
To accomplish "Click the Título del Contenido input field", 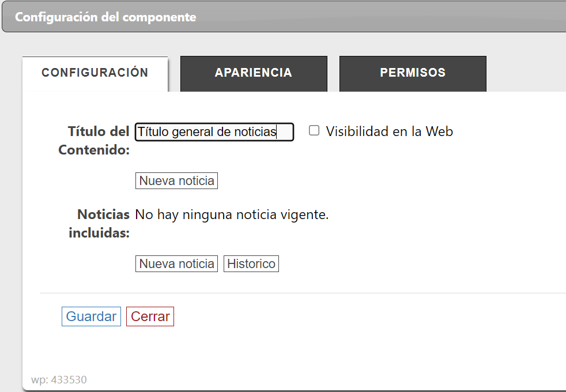I will click(214, 132).
